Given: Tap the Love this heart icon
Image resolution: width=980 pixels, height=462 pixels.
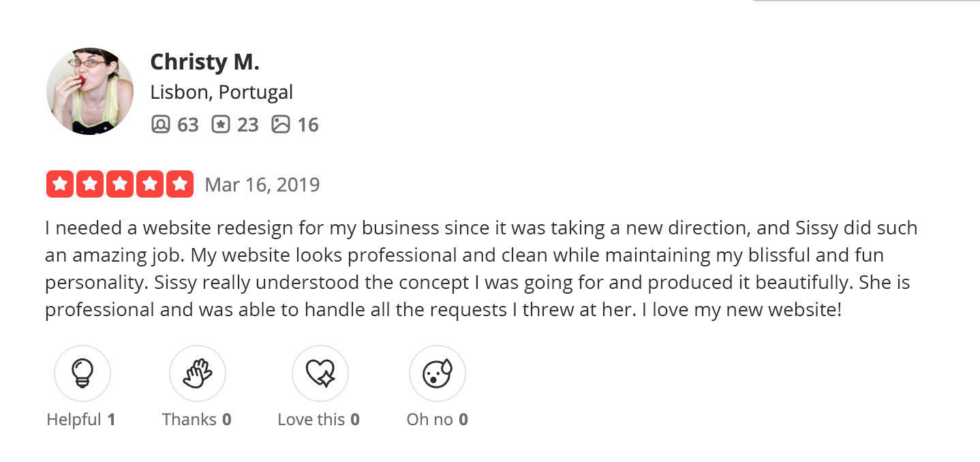Looking at the screenshot, I should point(320,373).
